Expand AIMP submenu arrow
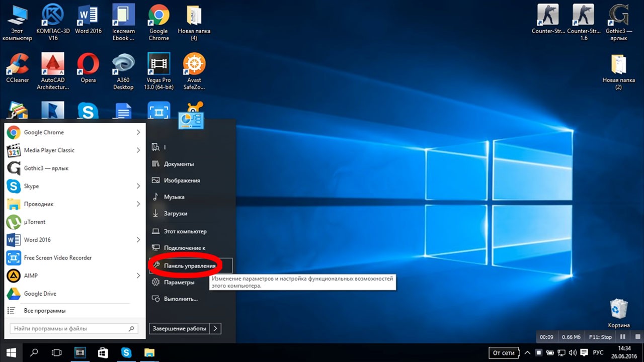The height and width of the screenshot is (362, 644). point(138,276)
